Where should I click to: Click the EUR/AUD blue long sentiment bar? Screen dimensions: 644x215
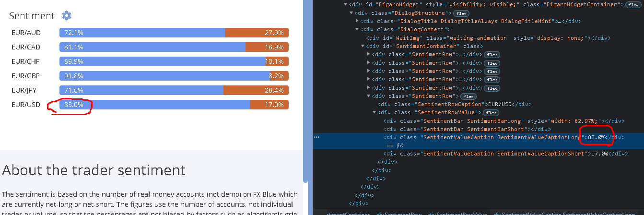click(x=142, y=33)
